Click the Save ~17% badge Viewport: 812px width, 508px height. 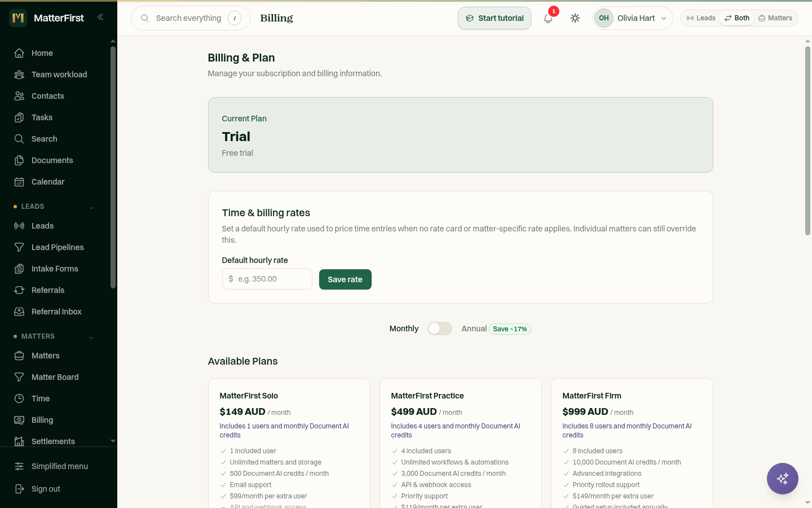coord(510,329)
